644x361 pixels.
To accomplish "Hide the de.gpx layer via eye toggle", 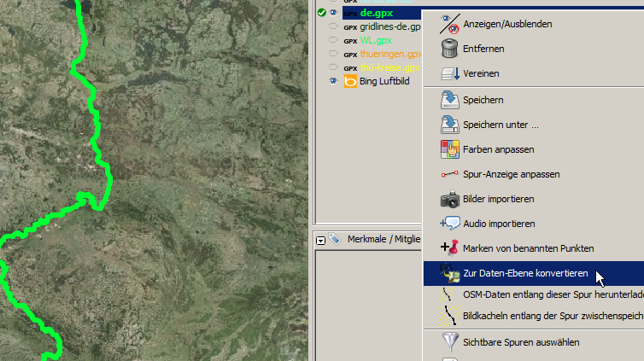I will (333, 13).
